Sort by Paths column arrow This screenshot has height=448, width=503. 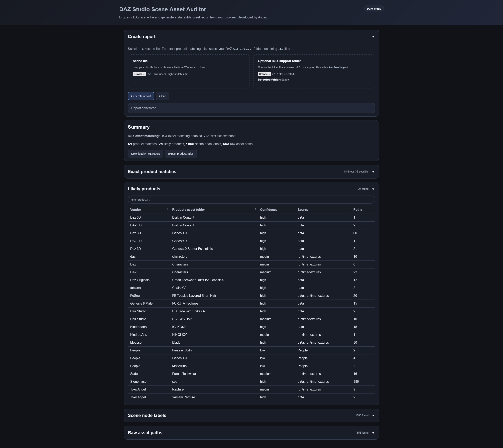point(373,210)
